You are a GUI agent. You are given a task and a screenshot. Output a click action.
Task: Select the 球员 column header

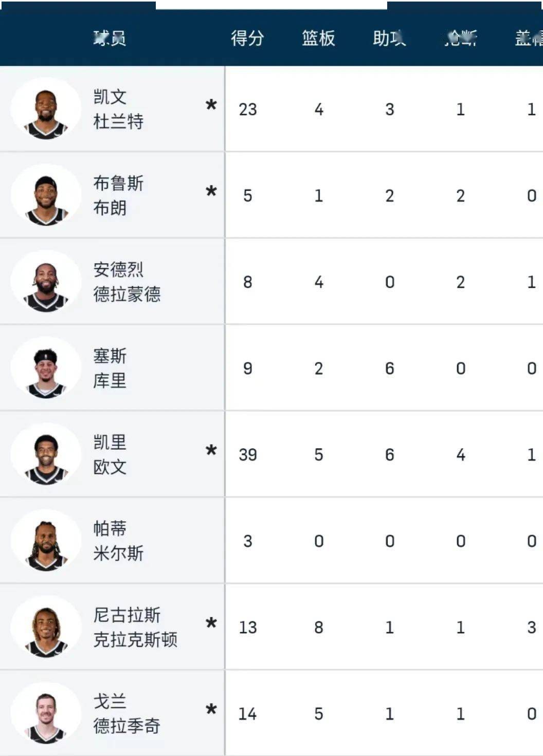pyautogui.click(x=110, y=38)
